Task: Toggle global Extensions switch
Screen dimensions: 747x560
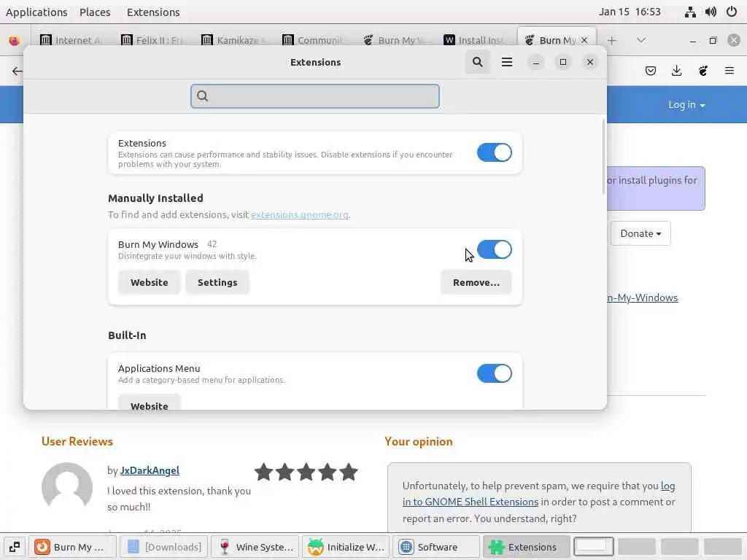Action: pyautogui.click(x=494, y=153)
